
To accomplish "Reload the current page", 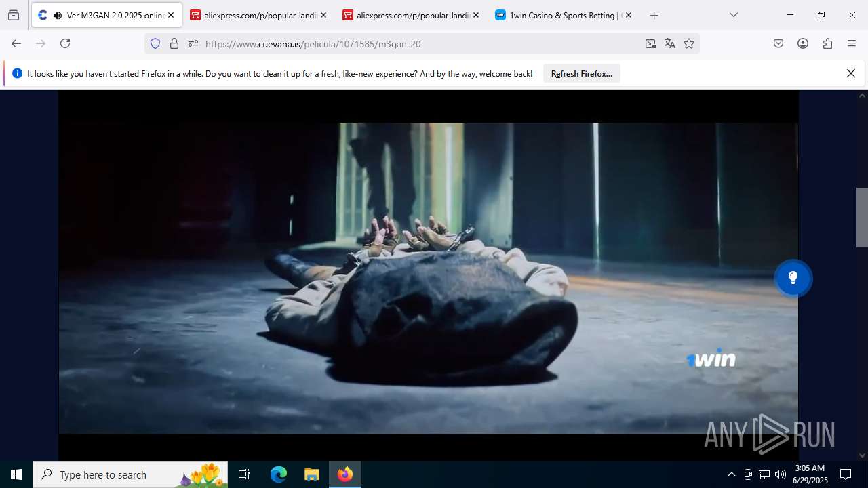I will point(65,43).
